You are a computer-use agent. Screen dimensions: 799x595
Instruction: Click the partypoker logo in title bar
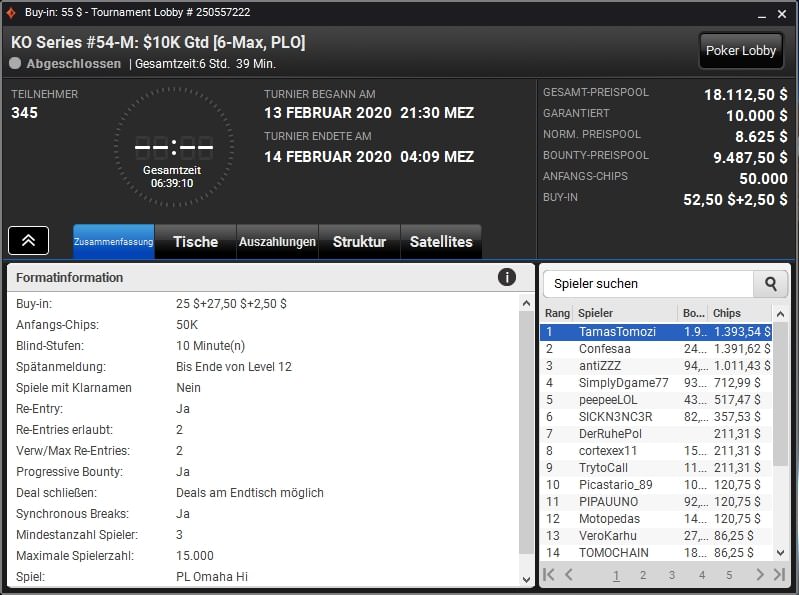12,12
